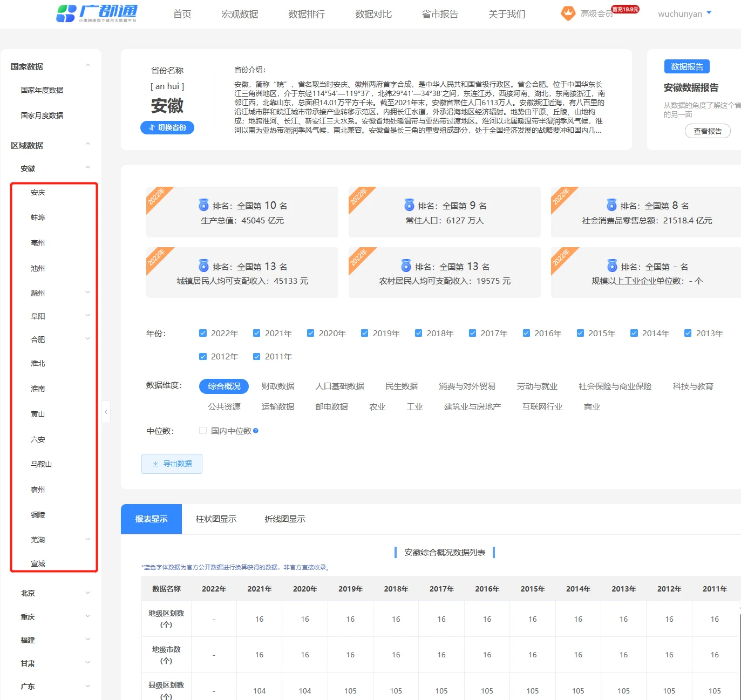Uncheck the 2018年 year checkbox

coord(418,333)
